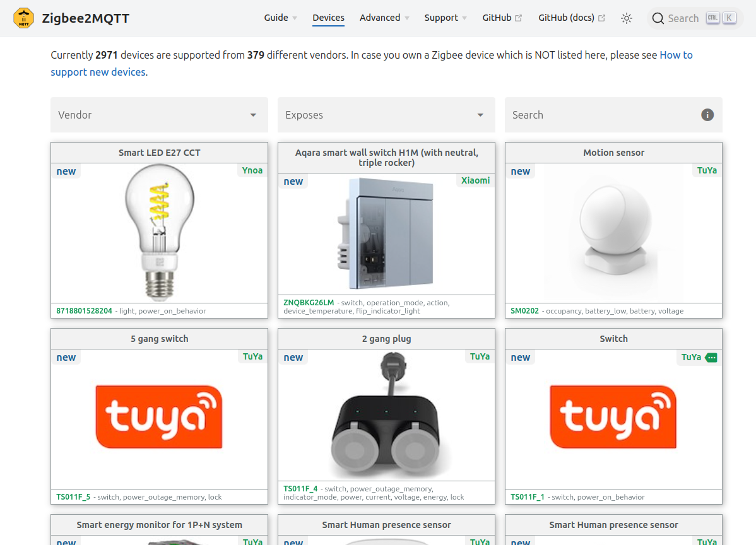Click the 'Motion sensor' card title
This screenshot has width=756, height=545.
(x=614, y=153)
